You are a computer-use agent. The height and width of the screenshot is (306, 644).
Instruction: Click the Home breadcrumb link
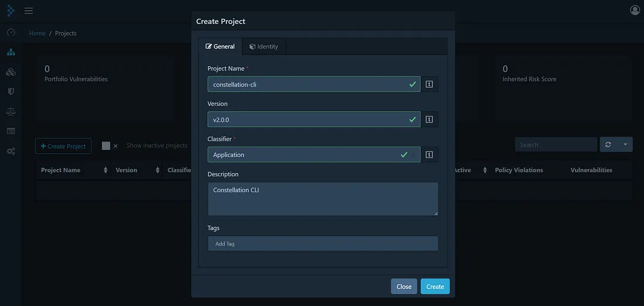[37, 33]
